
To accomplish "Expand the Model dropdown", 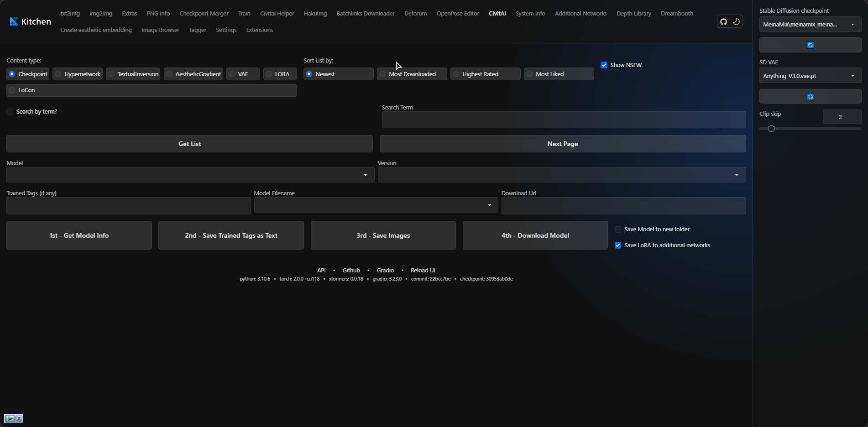I will coord(365,175).
